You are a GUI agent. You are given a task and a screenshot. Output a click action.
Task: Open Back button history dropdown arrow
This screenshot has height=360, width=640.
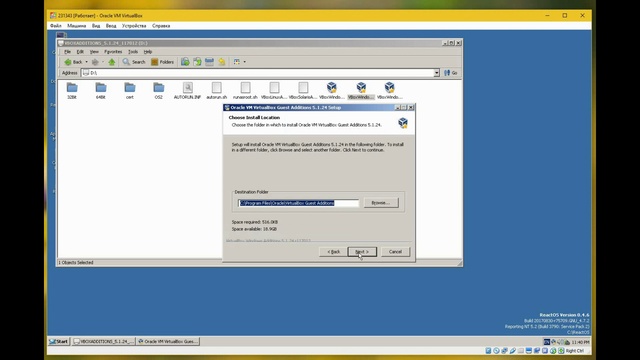click(86, 62)
